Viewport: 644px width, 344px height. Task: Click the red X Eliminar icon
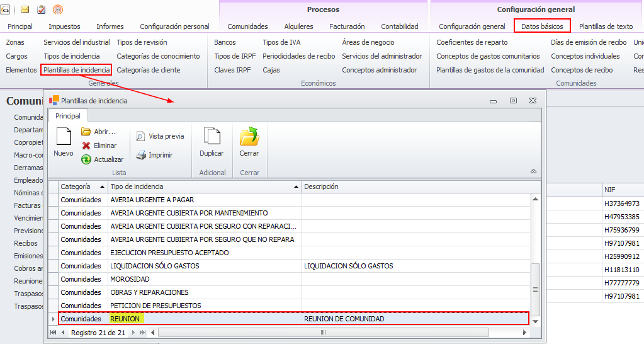[x=86, y=146]
